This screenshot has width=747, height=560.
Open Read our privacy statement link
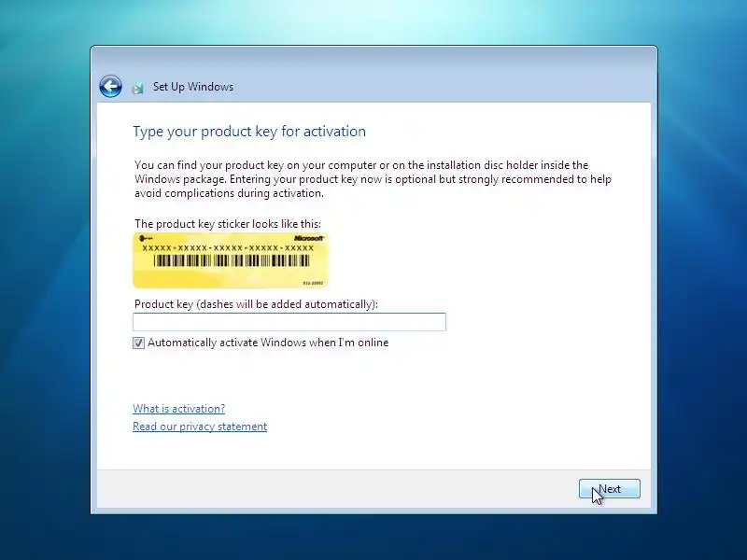tap(200, 427)
